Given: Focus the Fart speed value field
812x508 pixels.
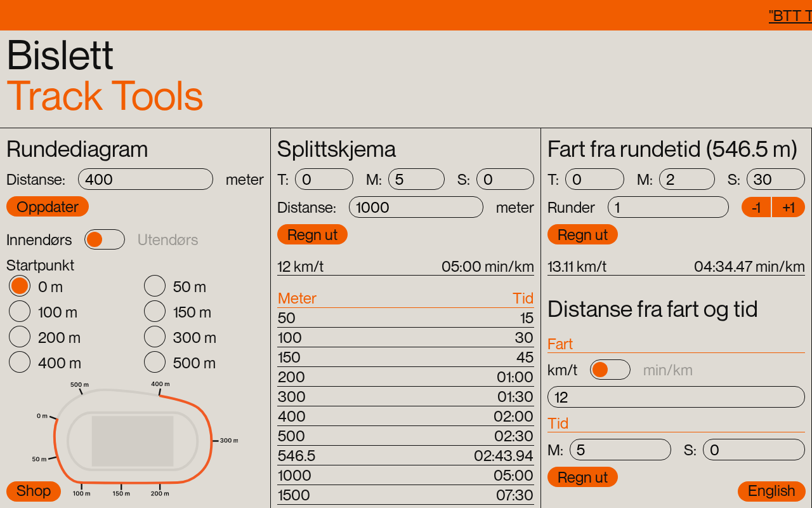Looking at the screenshot, I should (x=676, y=397).
